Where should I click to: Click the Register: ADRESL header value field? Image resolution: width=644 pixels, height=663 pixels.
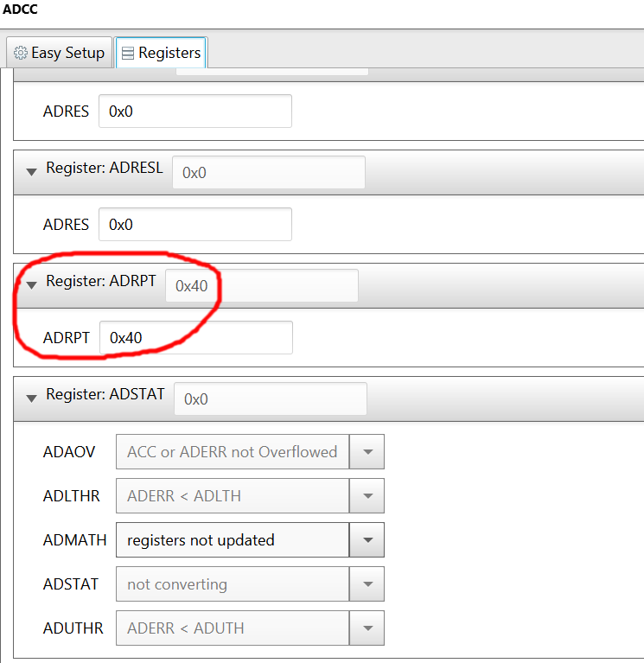tap(269, 172)
